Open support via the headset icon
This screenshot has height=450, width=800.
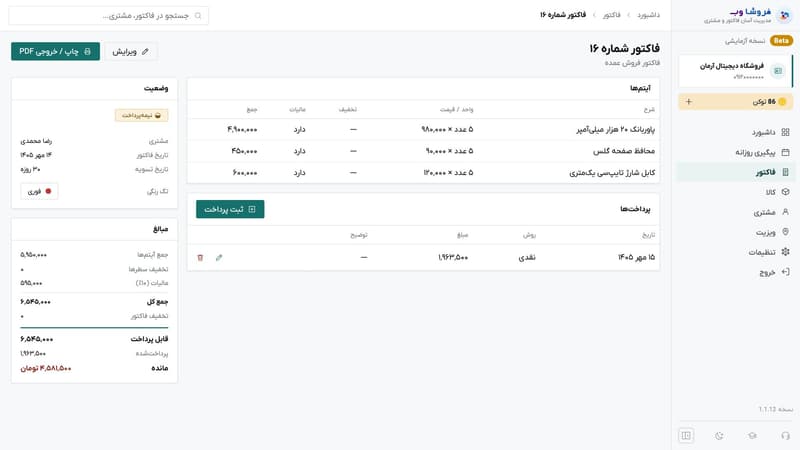point(785,436)
